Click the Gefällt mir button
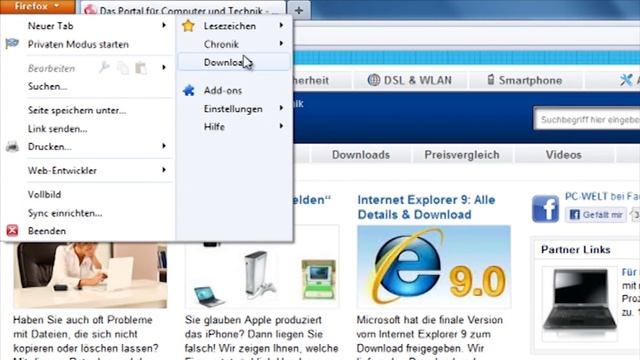This screenshot has width=640, height=360. (x=596, y=215)
